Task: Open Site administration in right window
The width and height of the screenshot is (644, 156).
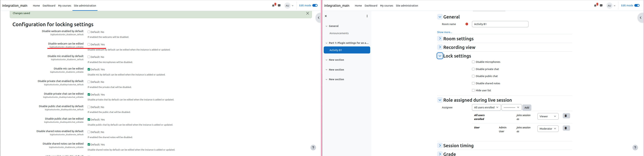Action: click(407, 6)
